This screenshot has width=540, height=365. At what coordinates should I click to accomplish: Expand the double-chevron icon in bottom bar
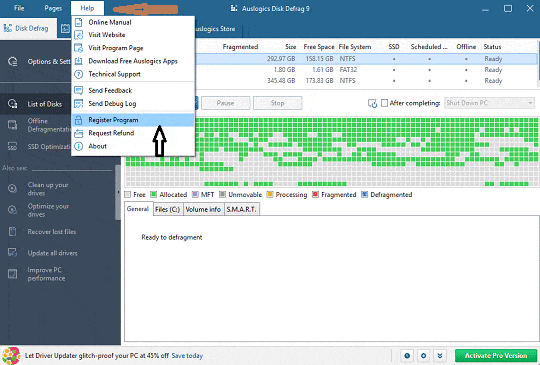pyautogui.click(x=440, y=356)
